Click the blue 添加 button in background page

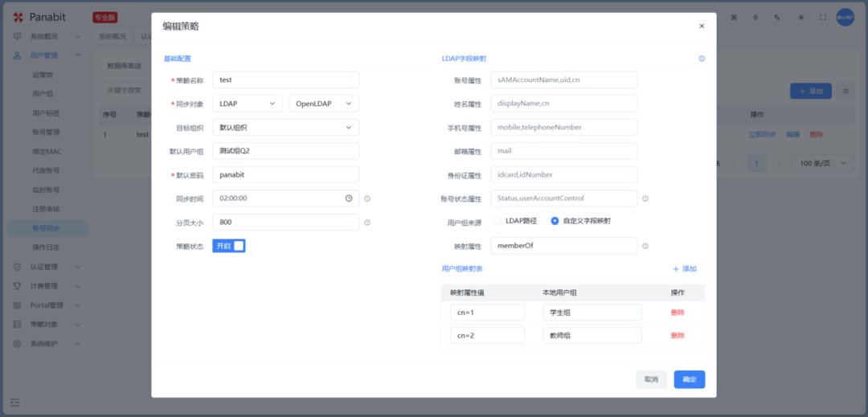coord(810,91)
